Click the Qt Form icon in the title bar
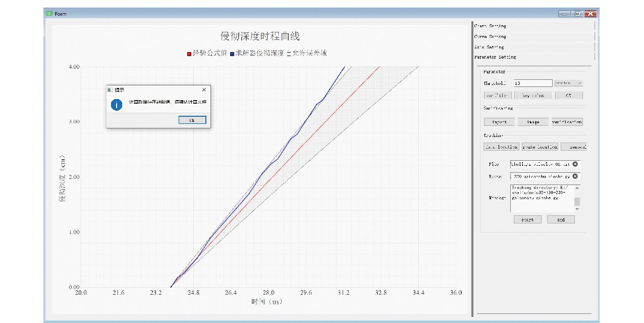644x323 pixels. [x=49, y=14]
